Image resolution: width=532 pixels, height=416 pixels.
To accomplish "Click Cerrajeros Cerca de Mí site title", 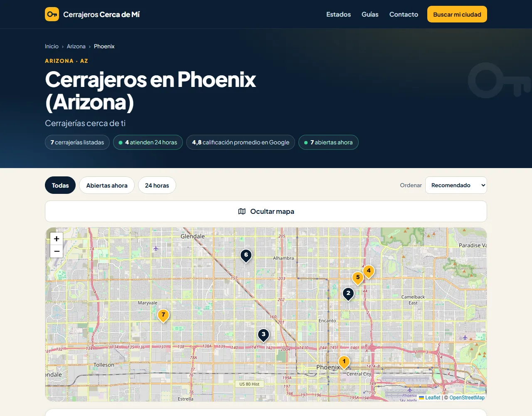I will (101, 15).
